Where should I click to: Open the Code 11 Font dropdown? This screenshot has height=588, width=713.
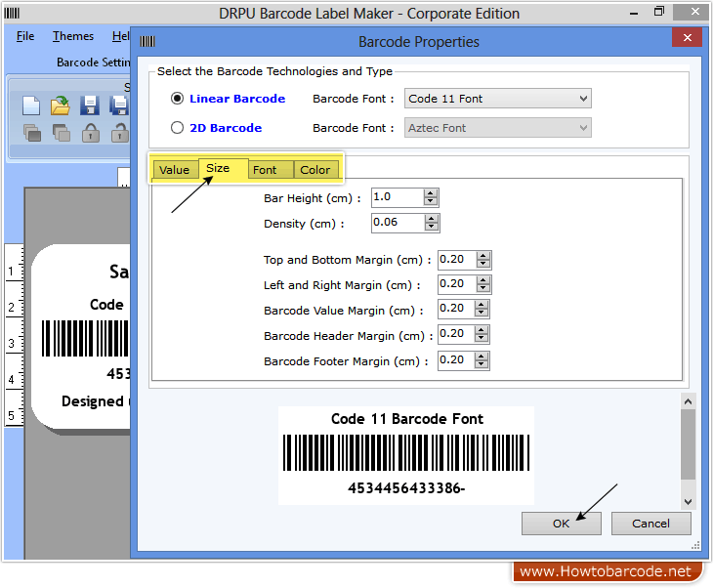[497, 99]
